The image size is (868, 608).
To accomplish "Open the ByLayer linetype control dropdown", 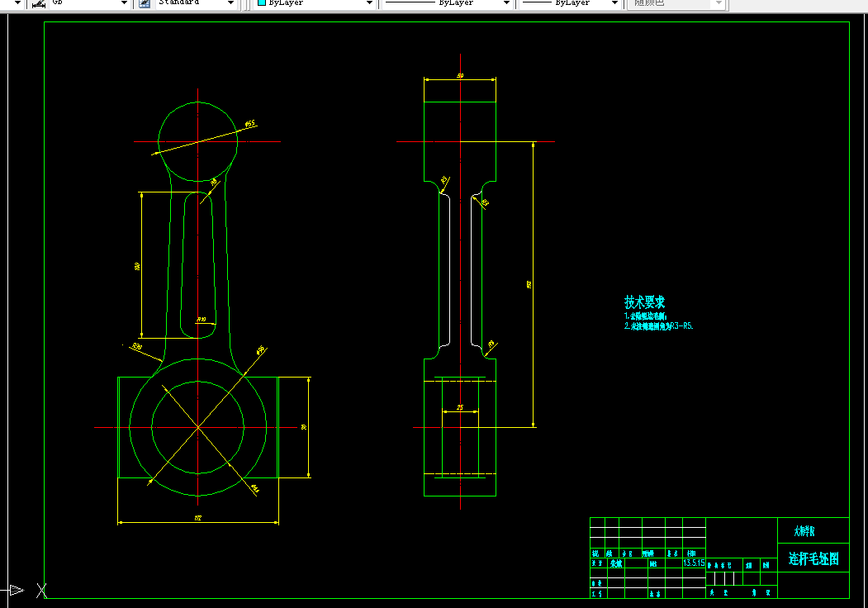I will 506,3.
